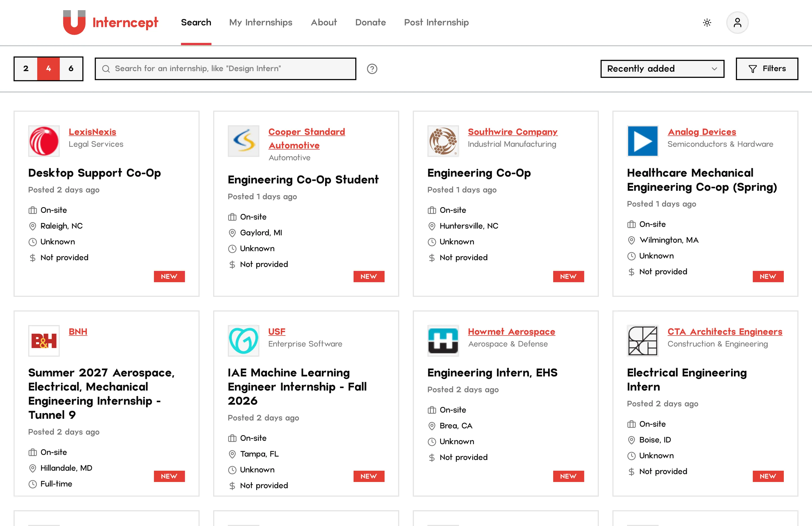Open the user profile account icon
Screen dimensions: 812x526
pos(737,23)
